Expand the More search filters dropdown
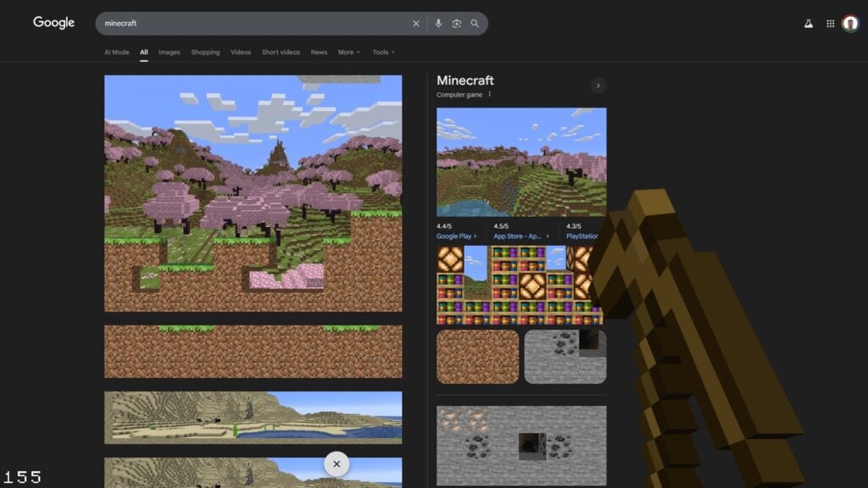This screenshot has height=488, width=868. [348, 53]
